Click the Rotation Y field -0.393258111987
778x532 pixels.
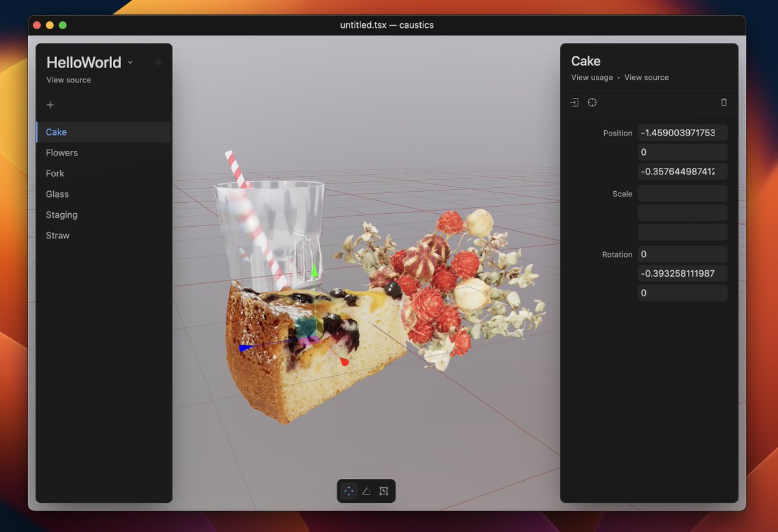[x=683, y=273]
